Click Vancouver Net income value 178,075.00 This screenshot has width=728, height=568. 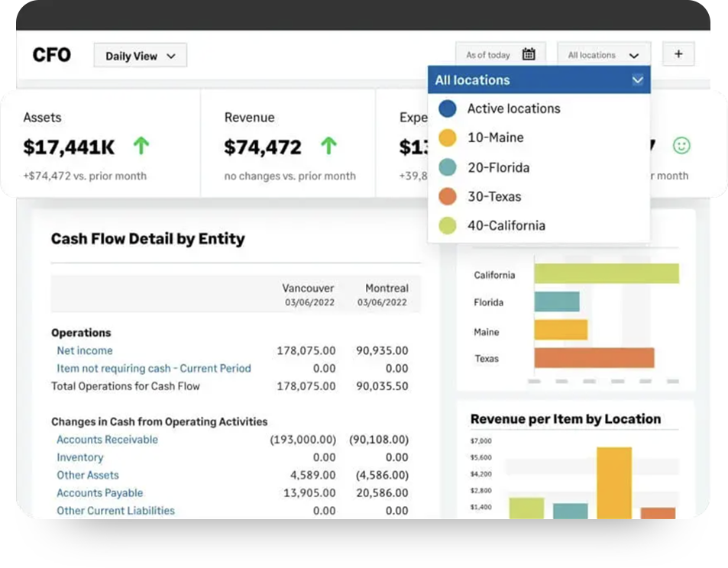click(306, 351)
